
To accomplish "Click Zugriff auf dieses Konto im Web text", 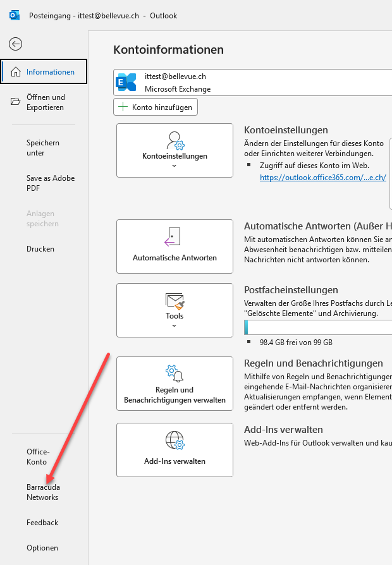I will click(x=314, y=166).
